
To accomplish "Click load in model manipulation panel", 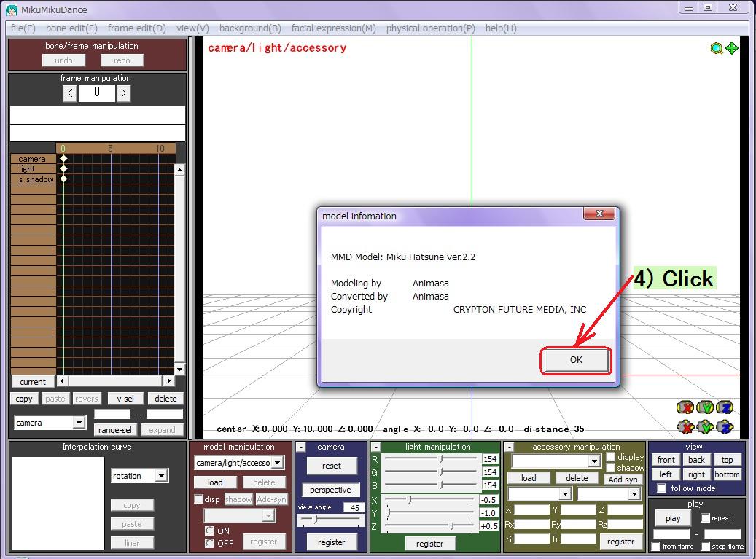I will 215,482.
